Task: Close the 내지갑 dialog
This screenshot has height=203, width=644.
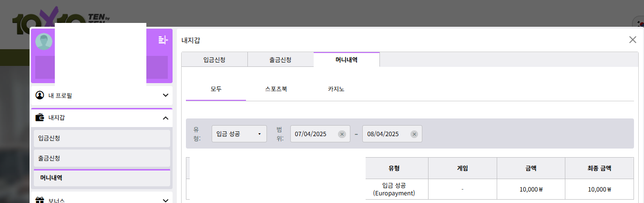Action: 633,40
